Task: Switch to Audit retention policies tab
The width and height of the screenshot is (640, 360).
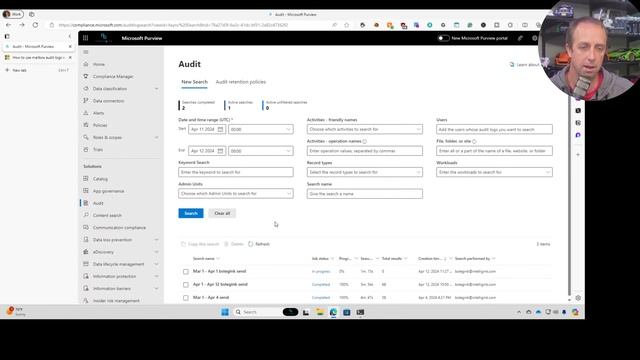Action: pyautogui.click(x=240, y=82)
